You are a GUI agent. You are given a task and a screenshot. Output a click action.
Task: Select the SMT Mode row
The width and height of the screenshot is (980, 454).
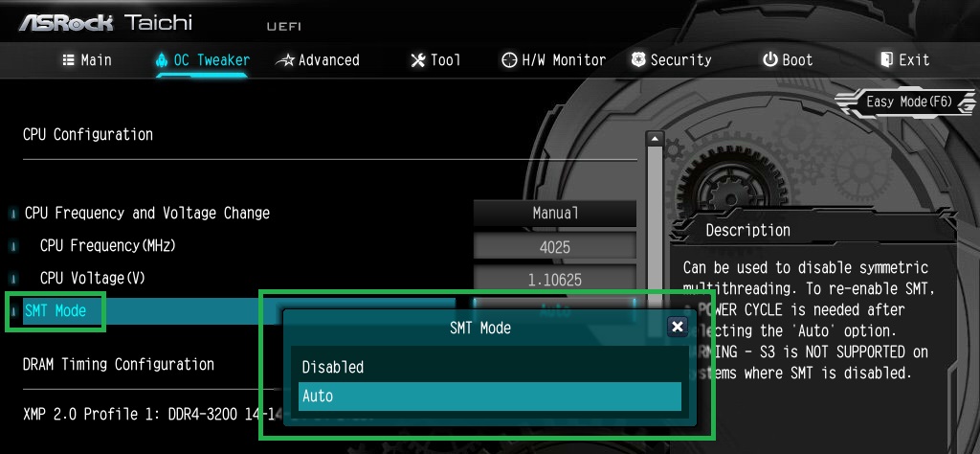pos(237,310)
